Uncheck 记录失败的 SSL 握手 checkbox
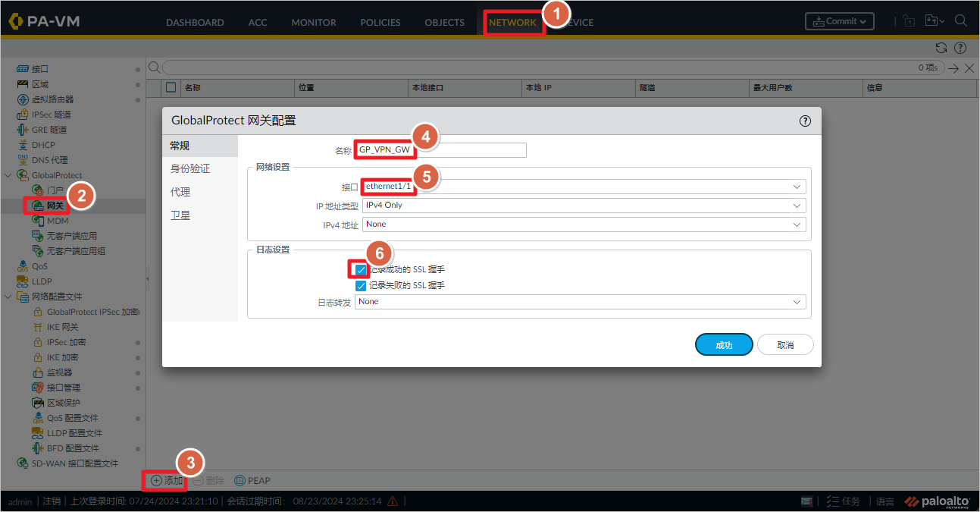The image size is (980, 512). pyautogui.click(x=361, y=285)
